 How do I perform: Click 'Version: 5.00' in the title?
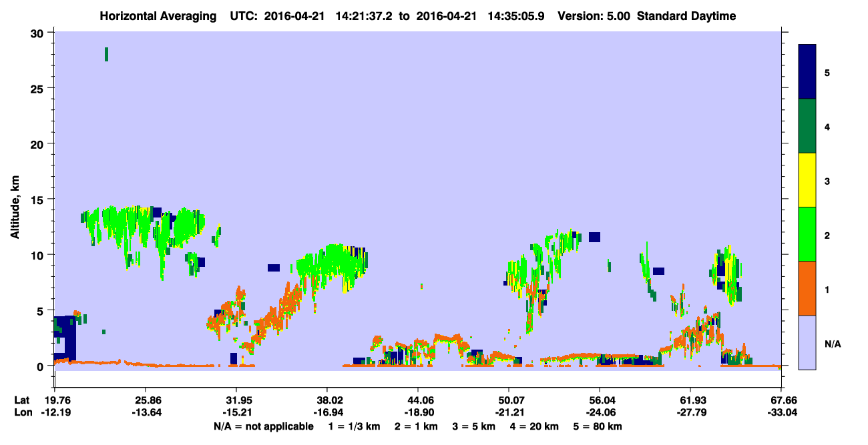click(595, 16)
